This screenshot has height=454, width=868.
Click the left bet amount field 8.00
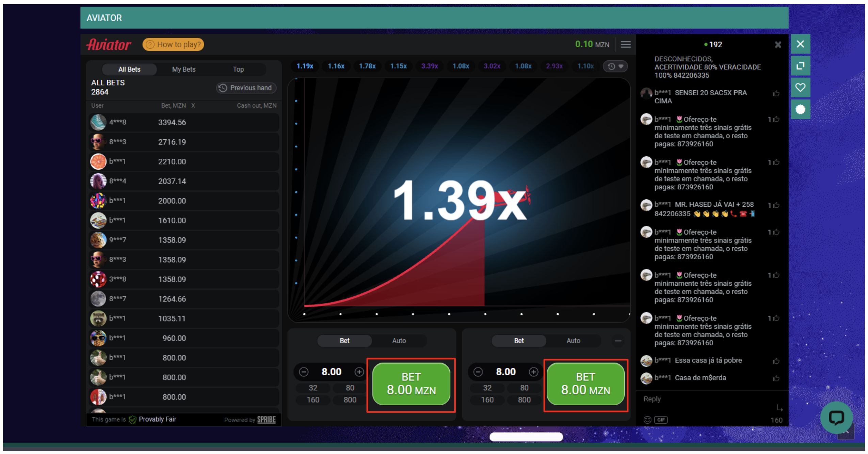point(332,372)
